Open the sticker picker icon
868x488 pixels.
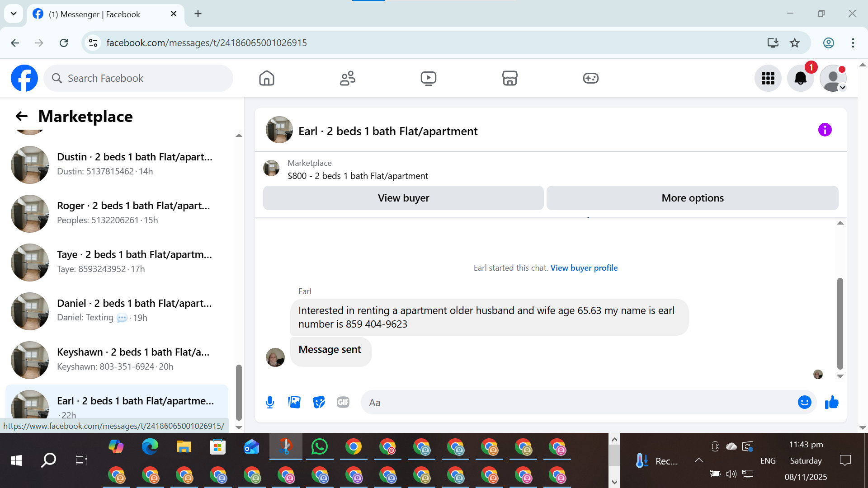click(x=319, y=402)
